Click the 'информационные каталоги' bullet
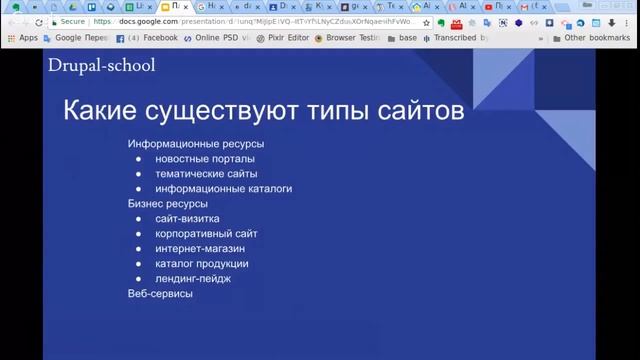Screen dimensions: 640x360 [x=224, y=189]
